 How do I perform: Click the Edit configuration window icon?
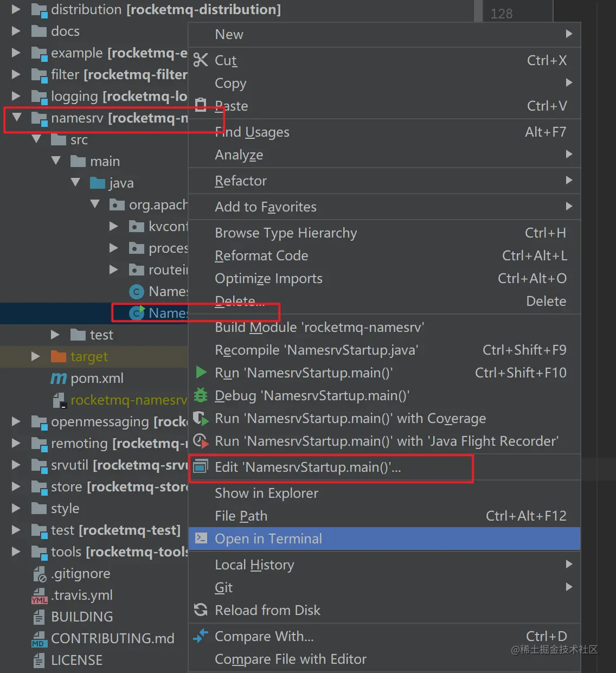tap(201, 466)
